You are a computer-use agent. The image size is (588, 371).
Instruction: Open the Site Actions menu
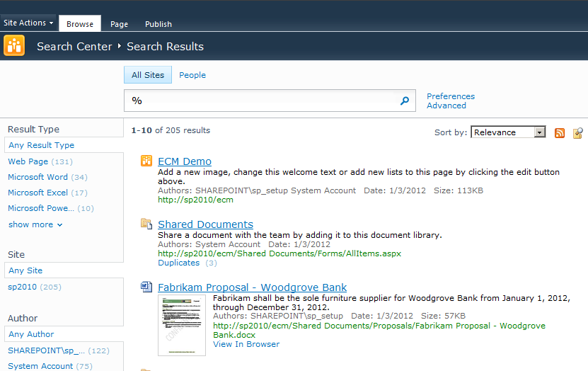tap(28, 23)
